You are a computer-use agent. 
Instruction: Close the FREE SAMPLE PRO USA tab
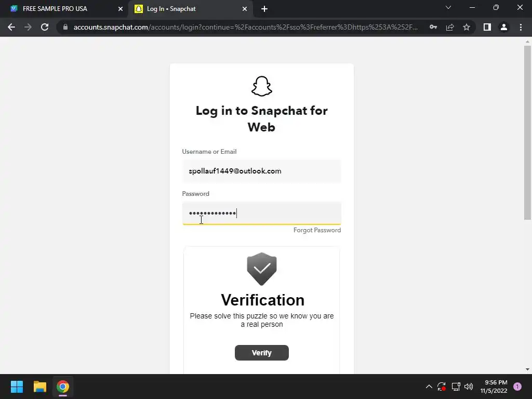point(120,9)
